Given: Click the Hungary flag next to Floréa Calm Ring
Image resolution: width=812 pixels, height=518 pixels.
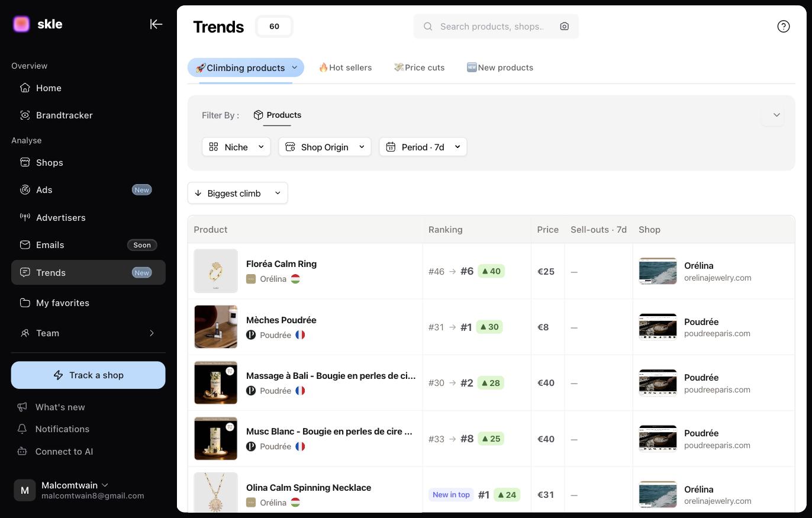Looking at the screenshot, I should tap(295, 279).
